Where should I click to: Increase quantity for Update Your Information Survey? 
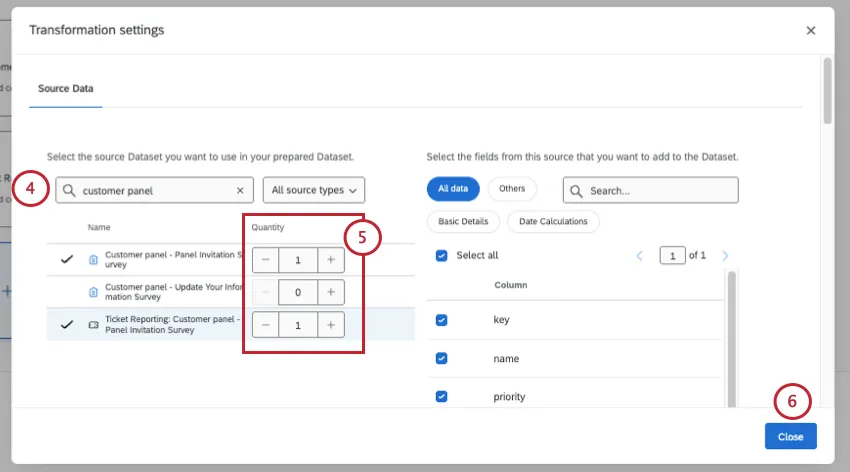[x=331, y=292]
